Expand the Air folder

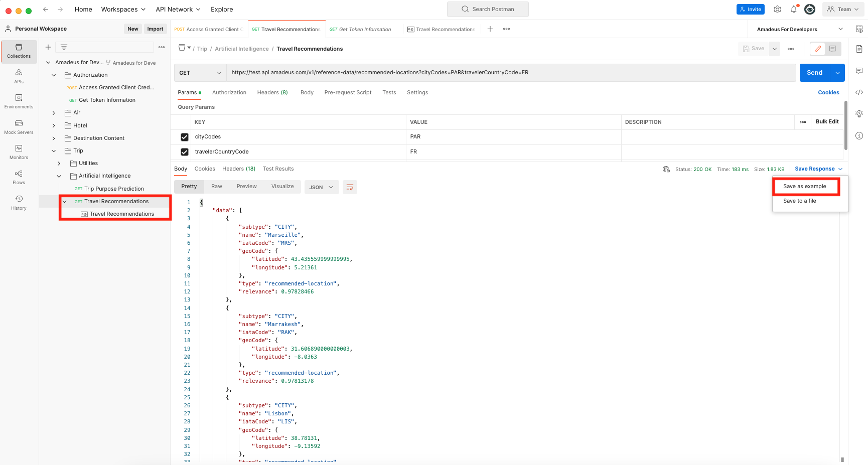pyautogui.click(x=54, y=113)
